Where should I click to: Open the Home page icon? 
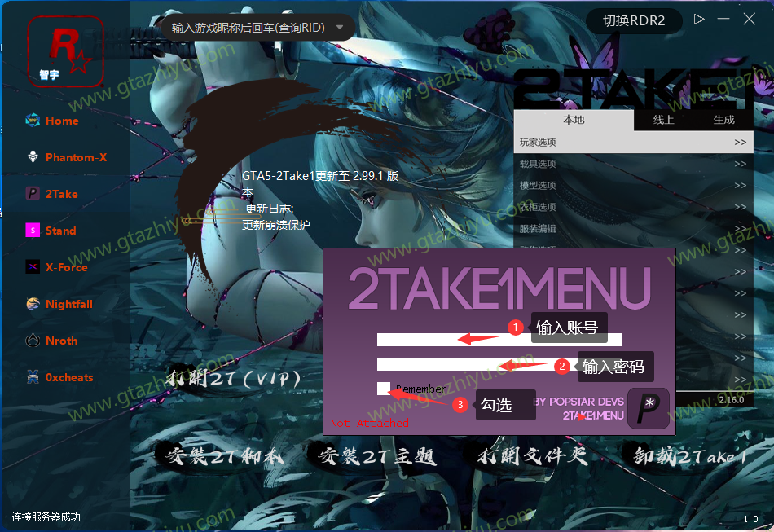(33, 121)
